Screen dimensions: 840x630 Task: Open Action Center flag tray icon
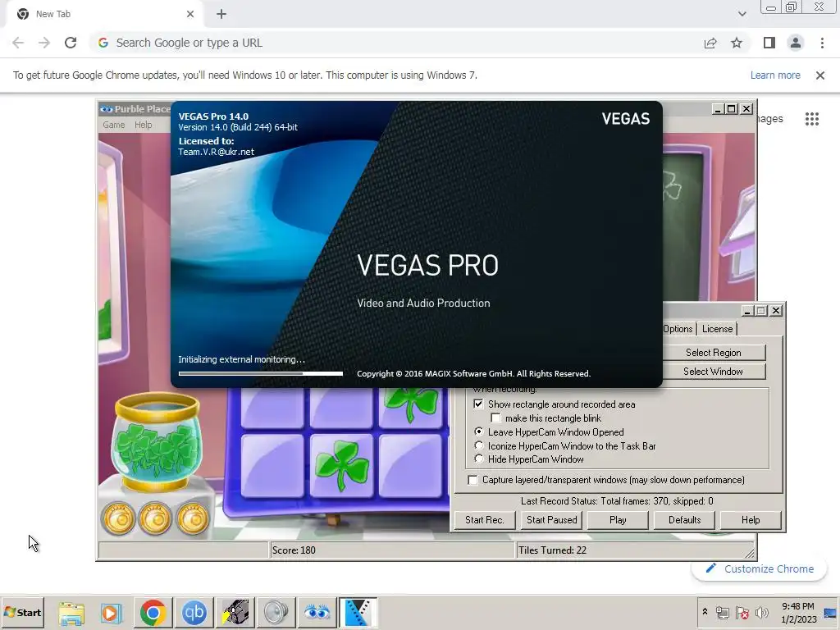click(x=742, y=612)
